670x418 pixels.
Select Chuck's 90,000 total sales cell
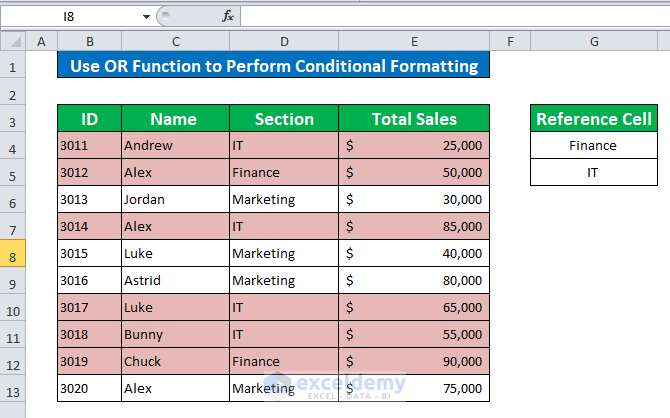[x=414, y=362]
